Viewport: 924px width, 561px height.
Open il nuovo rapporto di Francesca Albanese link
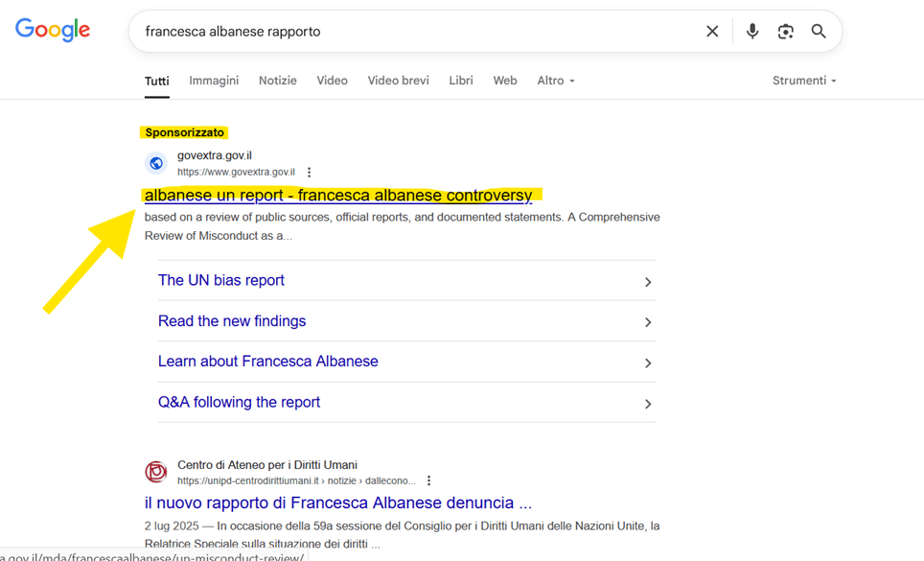click(x=338, y=503)
